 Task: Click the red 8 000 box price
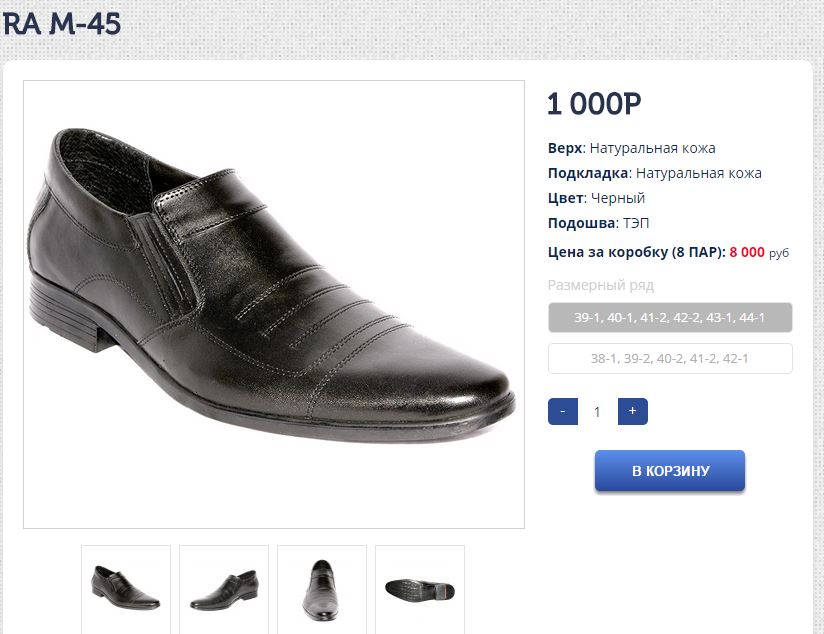click(x=747, y=252)
